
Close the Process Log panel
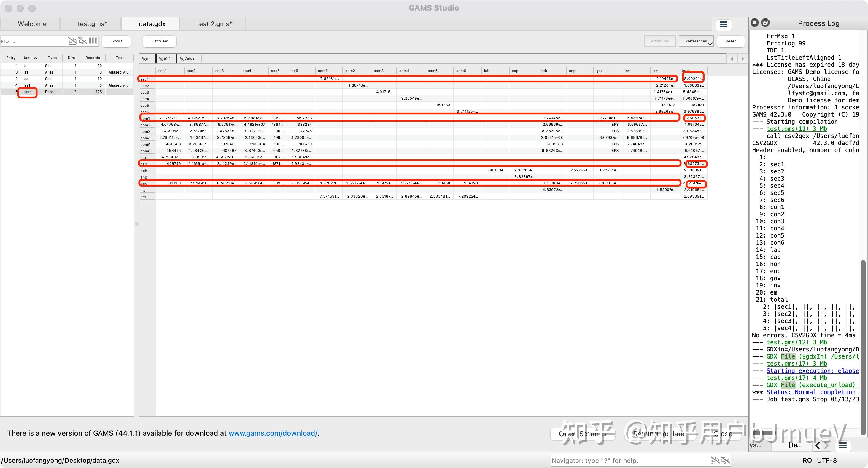coord(755,23)
